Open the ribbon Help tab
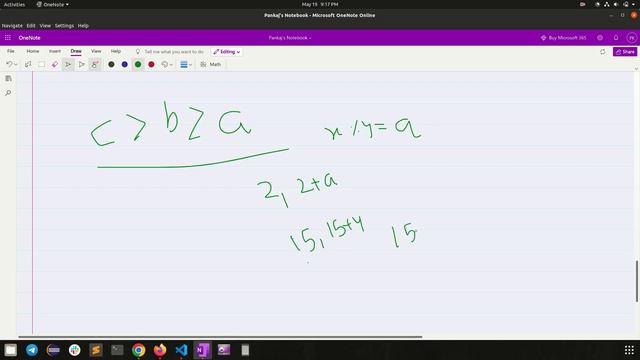This screenshot has width=640, height=360. click(x=116, y=51)
